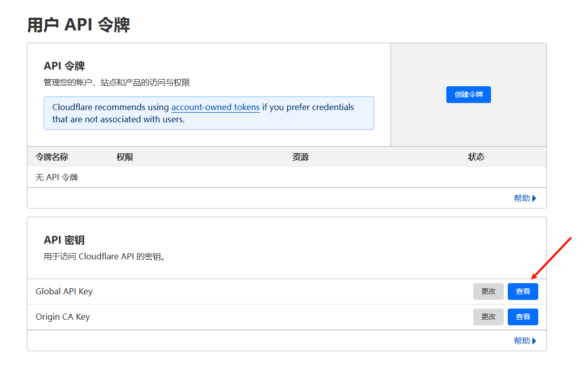Click the 创建令牌 button

pyautogui.click(x=468, y=94)
